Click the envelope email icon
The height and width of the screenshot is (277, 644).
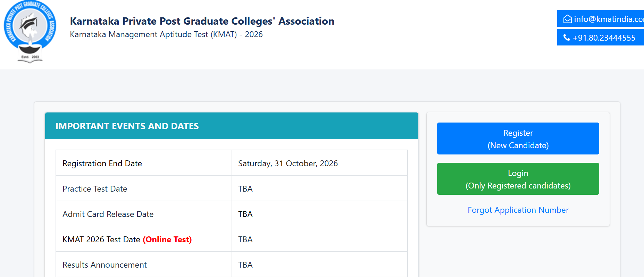pyautogui.click(x=568, y=19)
